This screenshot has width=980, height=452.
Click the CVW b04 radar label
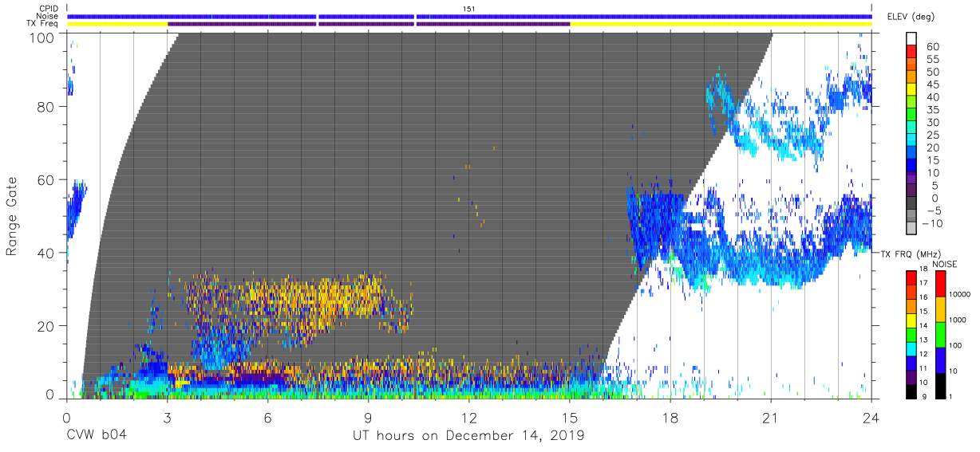click(x=97, y=435)
